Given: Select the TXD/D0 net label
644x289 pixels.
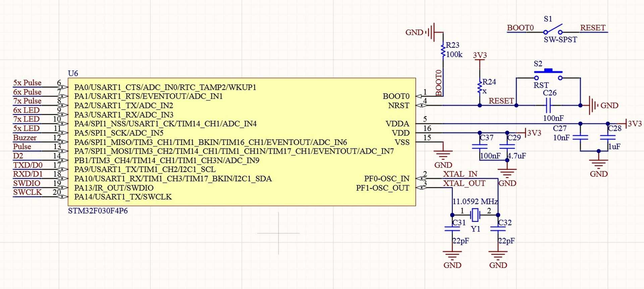Looking at the screenshot, I should point(28,165).
